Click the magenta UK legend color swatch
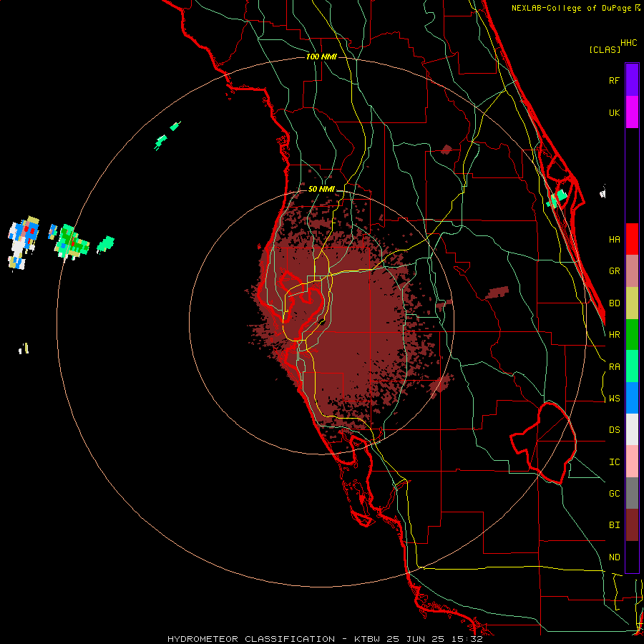Screen dimensions: 644x644 pos(632,112)
